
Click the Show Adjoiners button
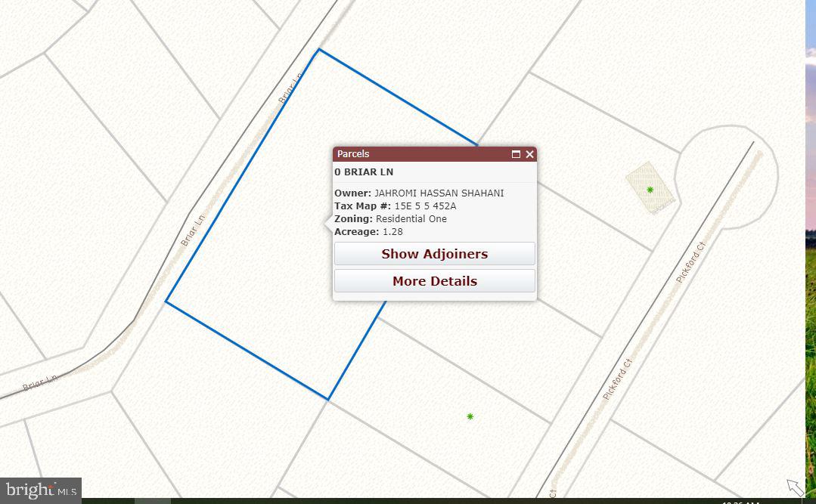tap(434, 254)
